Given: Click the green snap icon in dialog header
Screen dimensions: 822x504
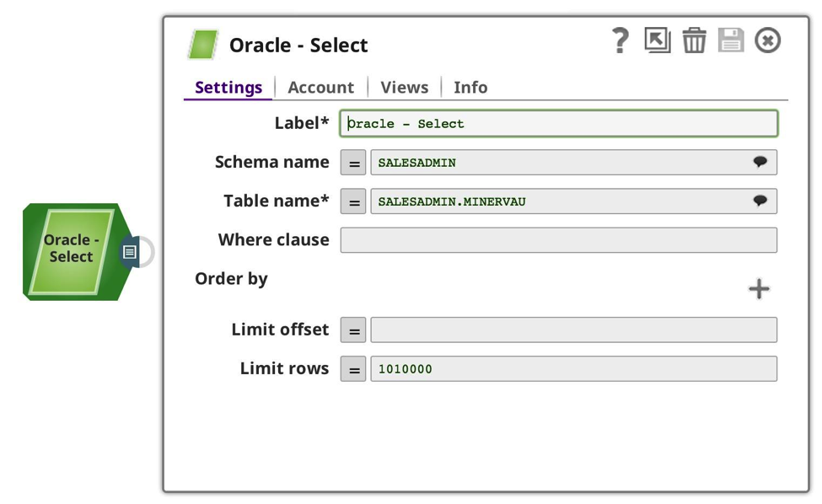Looking at the screenshot, I should click(x=203, y=45).
